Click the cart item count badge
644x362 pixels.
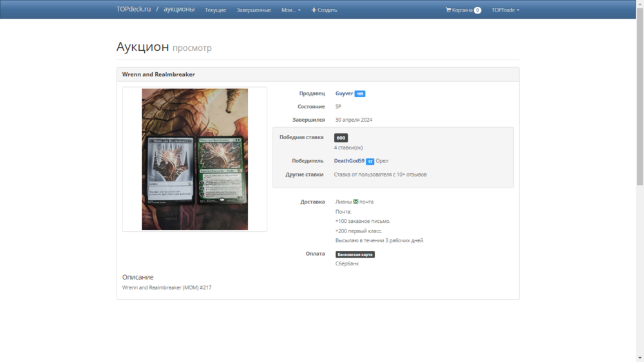point(477,10)
